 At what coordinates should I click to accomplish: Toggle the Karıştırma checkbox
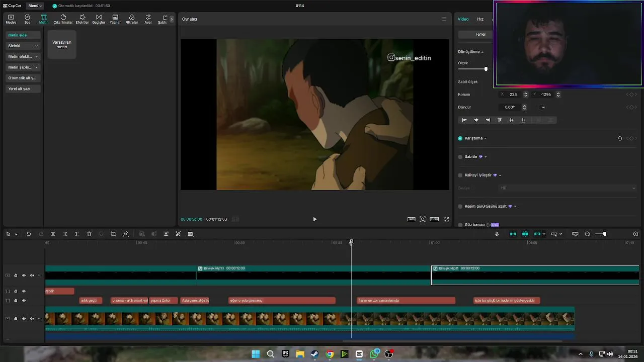coord(460,138)
